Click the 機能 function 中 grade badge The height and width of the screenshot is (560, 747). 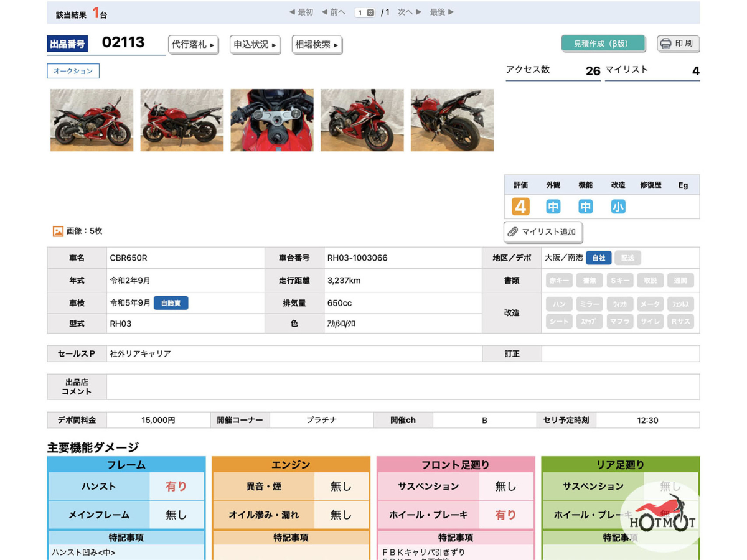(585, 207)
